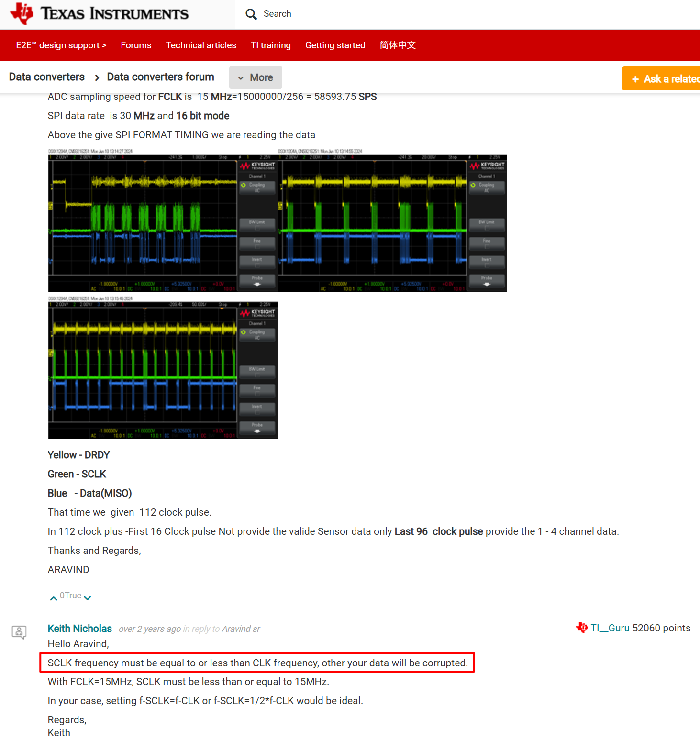Upvote Aravind's post with the up arrow
The image size is (700, 740).
point(54,598)
